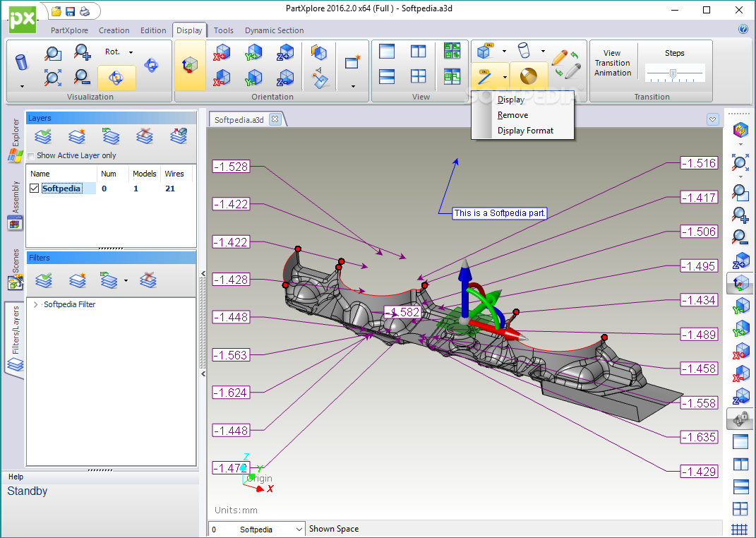Toggle the dynamic rotation button in Visualization
The height and width of the screenshot is (538, 756).
click(x=116, y=78)
